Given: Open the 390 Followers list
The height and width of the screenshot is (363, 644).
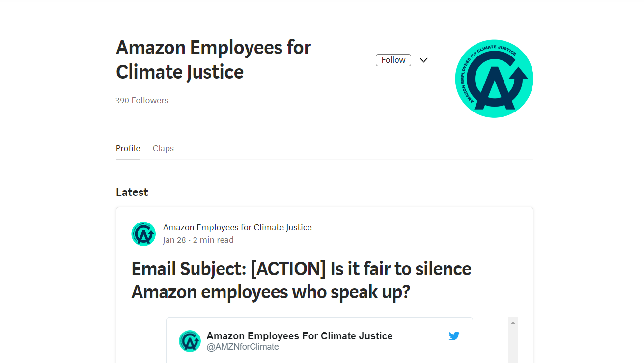Looking at the screenshot, I should (142, 100).
